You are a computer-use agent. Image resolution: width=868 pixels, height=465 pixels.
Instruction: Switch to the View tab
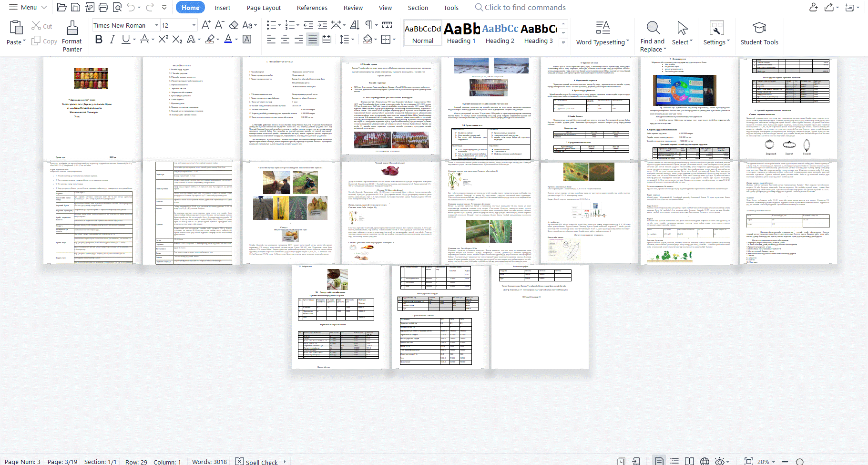(x=385, y=8)
